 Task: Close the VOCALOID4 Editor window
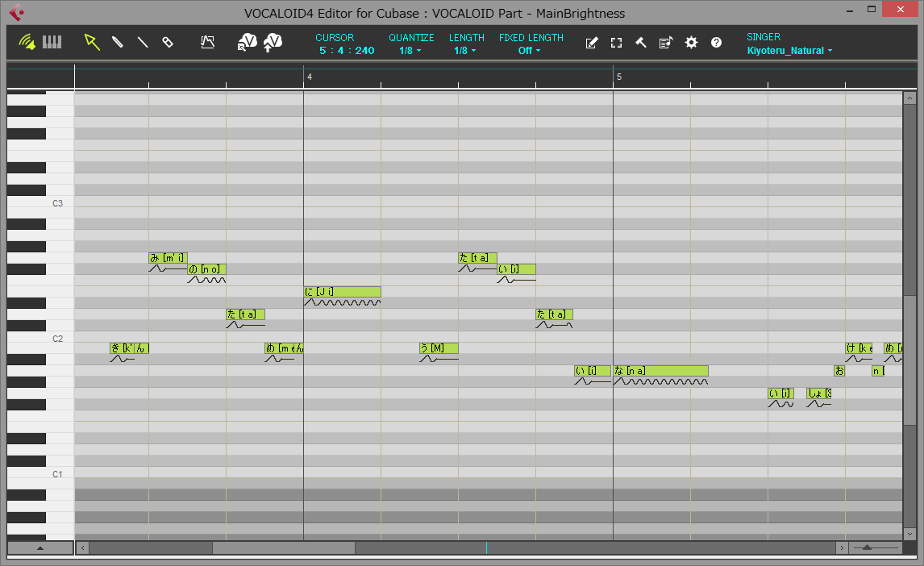[x=901, y=10]
